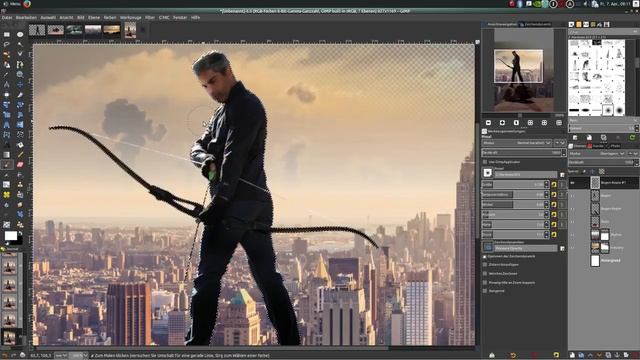Screen dimensions: 640x360
Task: Open Bearbeiten menu
Action: (x=26, y=18)
